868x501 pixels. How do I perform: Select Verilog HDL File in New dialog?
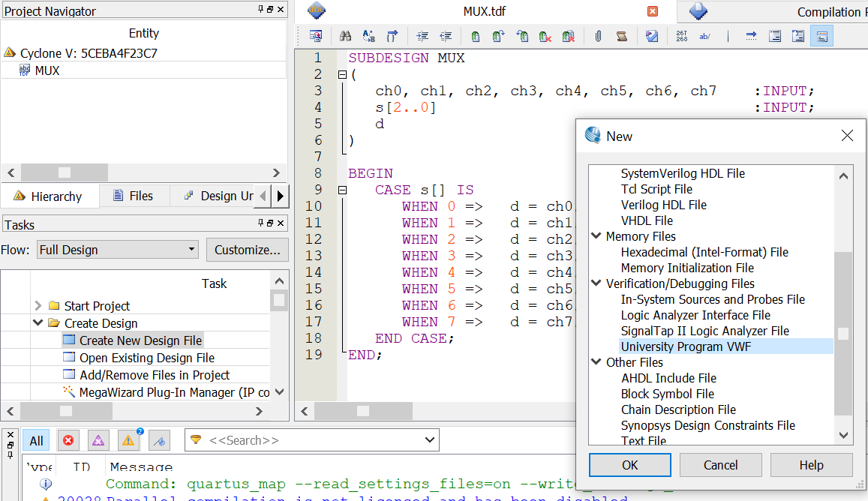663,205
